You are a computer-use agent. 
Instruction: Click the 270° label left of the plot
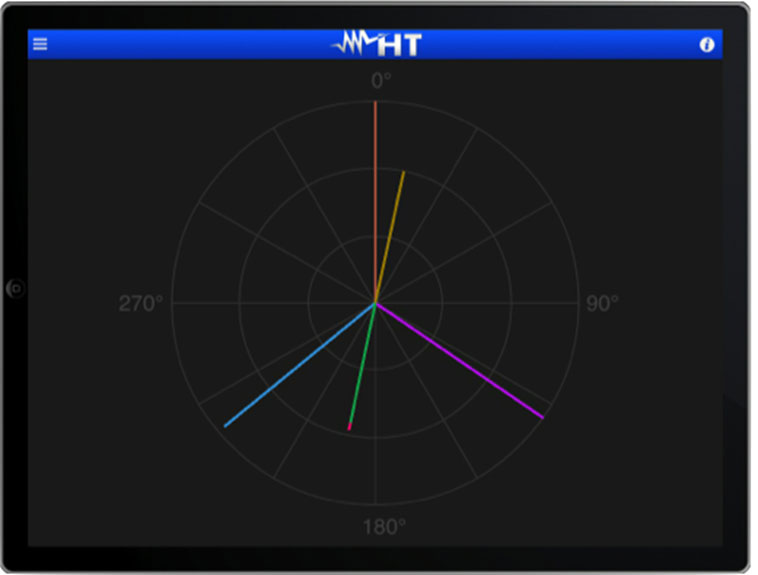point(141,303)
